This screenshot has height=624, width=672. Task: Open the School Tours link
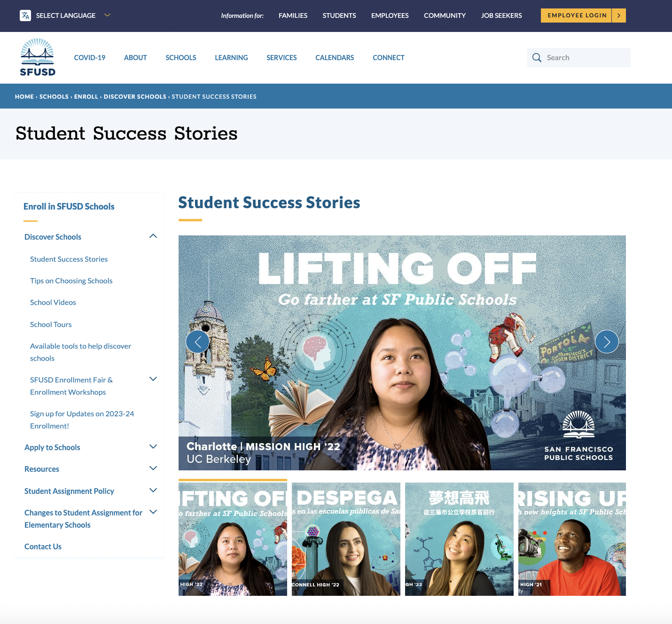(x=51, y=324)
